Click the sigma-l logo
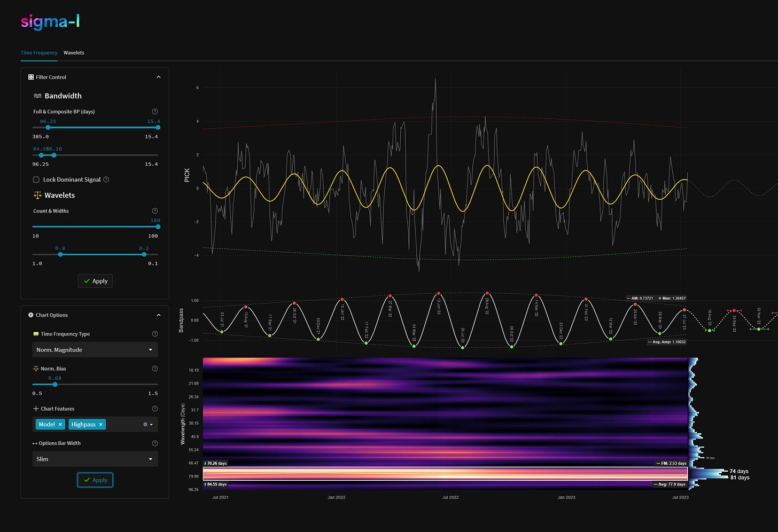 click(50, 22)
